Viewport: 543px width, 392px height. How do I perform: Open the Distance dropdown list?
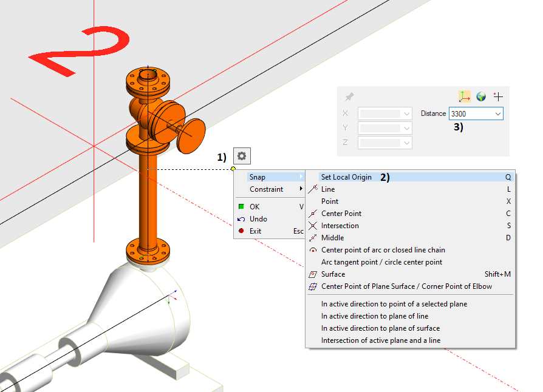[x=498, y=113]
